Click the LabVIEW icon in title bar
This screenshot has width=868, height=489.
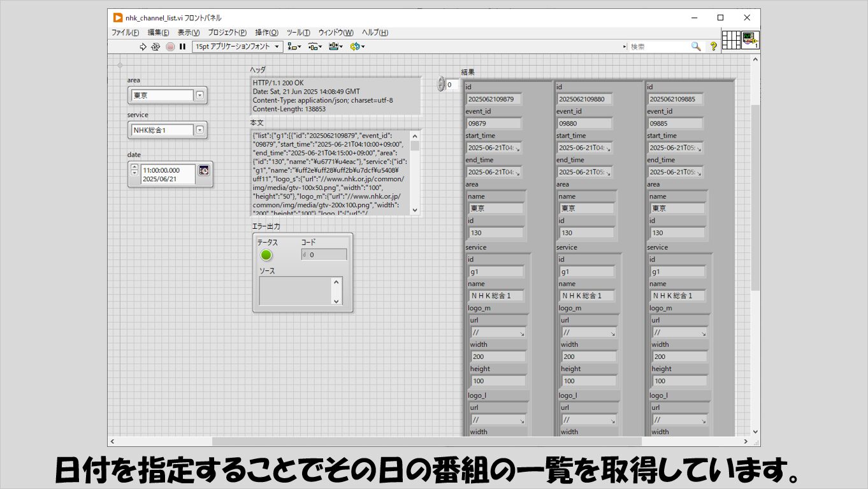pyautogui.click(x=118, y=18)
